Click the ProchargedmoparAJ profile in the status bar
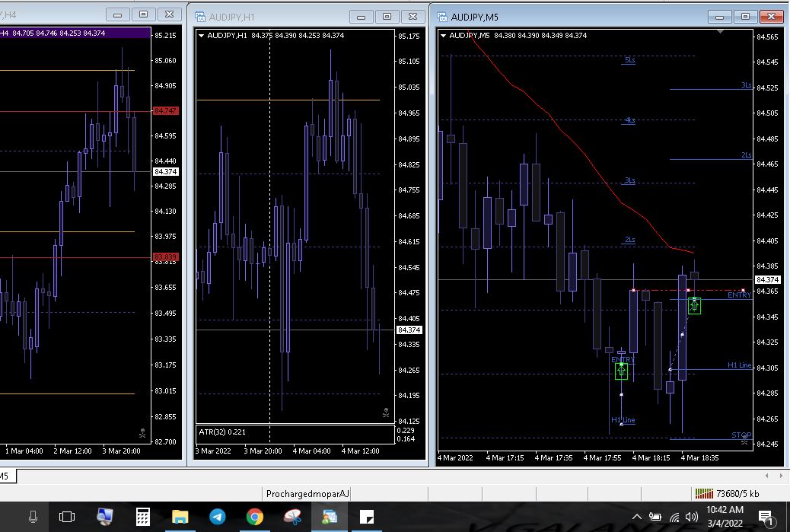790x532 pixels. point(307,494)
